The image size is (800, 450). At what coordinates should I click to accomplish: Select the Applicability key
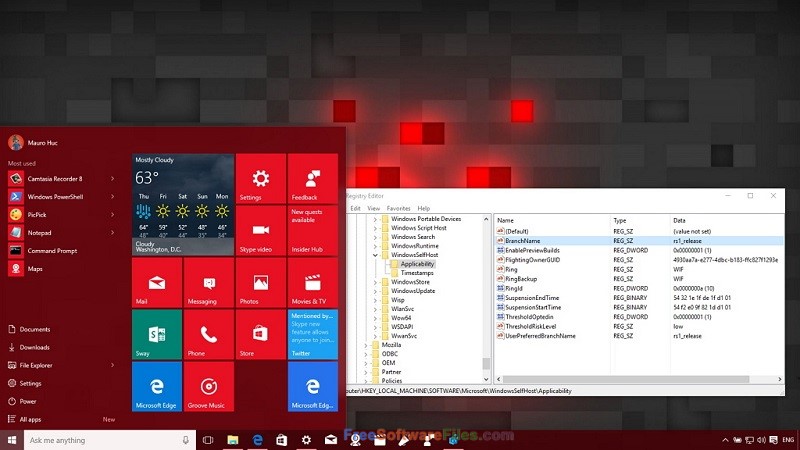[417, 264]
